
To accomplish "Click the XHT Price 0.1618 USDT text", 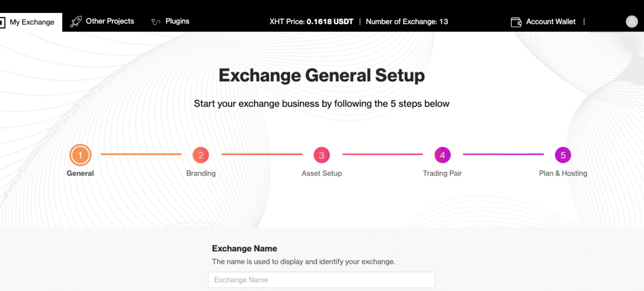I will tap(311, 22).
